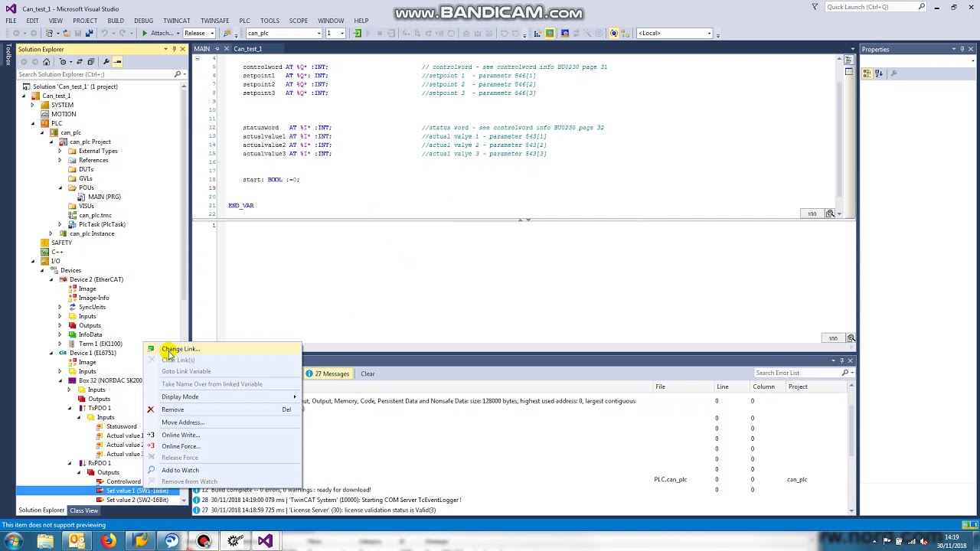The image size is (980, 551).
Task: Click Solution Explorer Properties wrench icon
Action: coord(106,62)
